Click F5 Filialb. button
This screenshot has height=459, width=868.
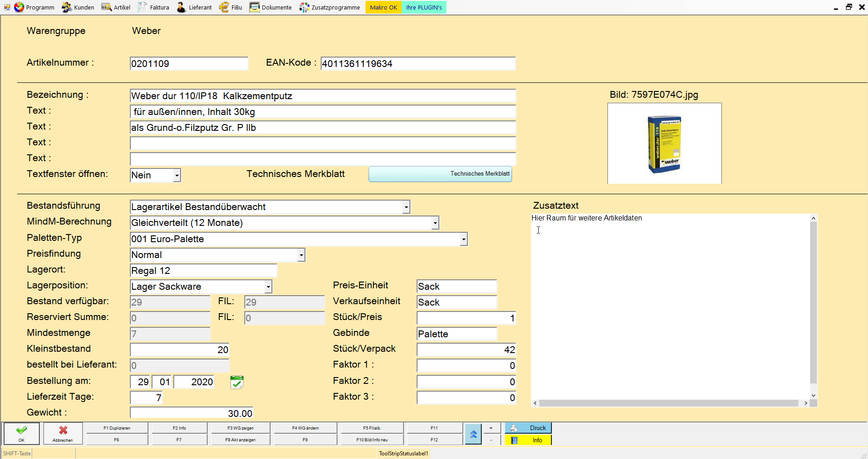[372, 428]
